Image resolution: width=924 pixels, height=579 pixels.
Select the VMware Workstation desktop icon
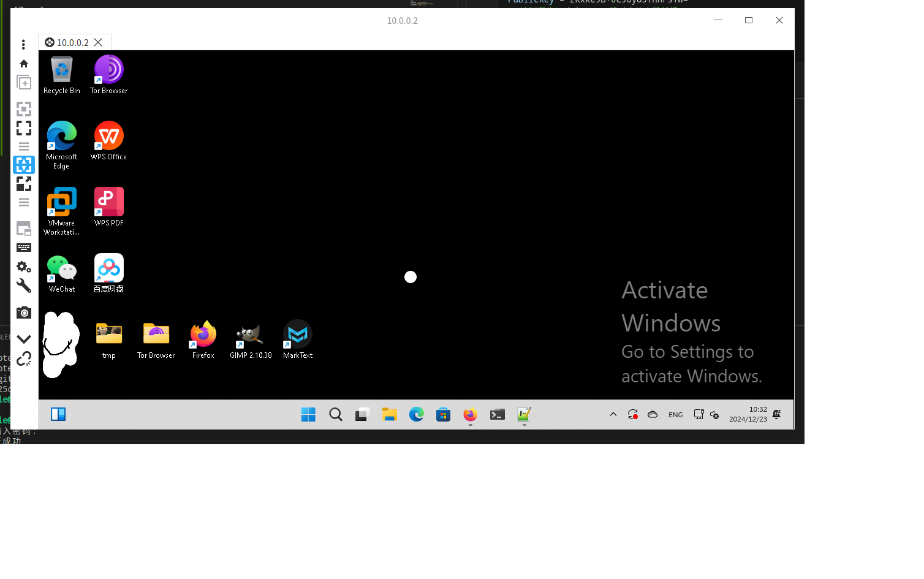pos(62,211)
